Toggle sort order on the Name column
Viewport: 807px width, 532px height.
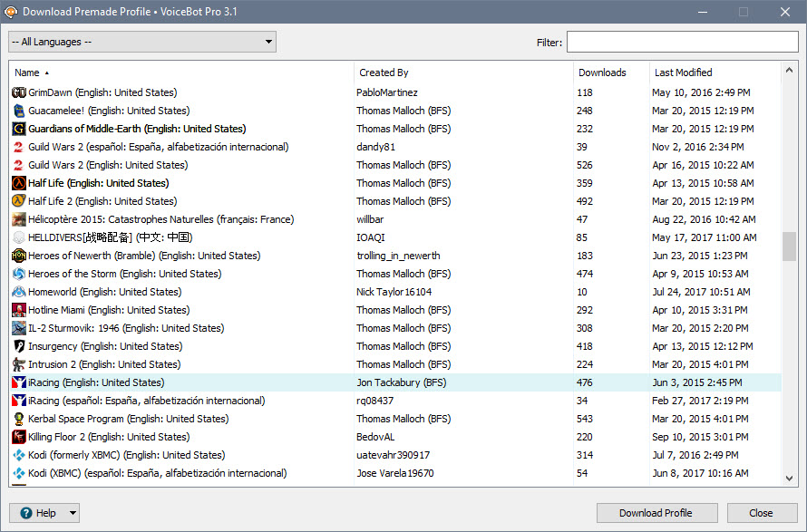tap(26, 72)
